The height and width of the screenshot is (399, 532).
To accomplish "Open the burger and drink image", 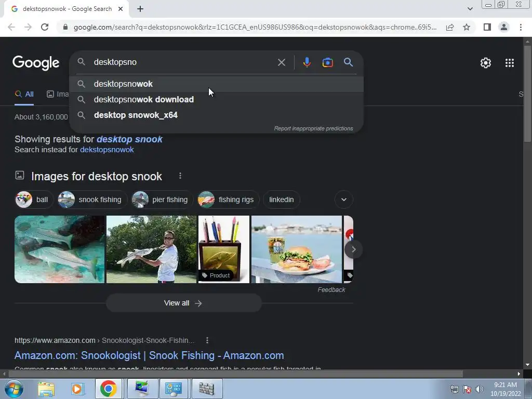I will 297,249.
